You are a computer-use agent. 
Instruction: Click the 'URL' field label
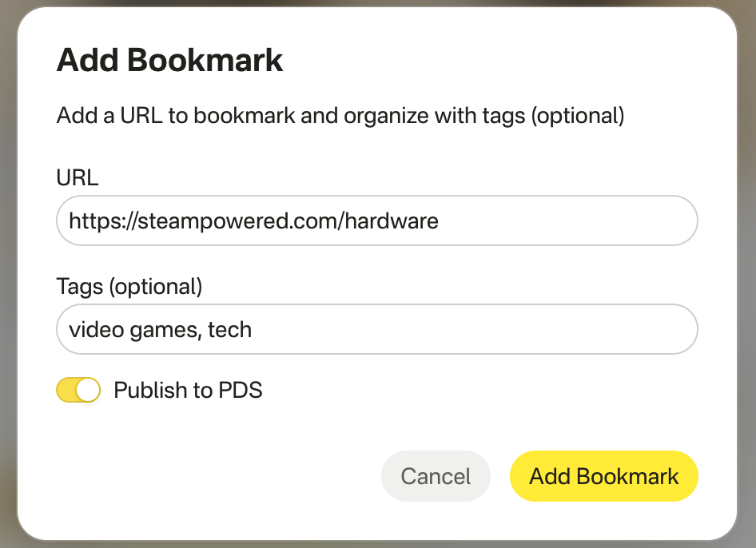[x=78, y=177]
